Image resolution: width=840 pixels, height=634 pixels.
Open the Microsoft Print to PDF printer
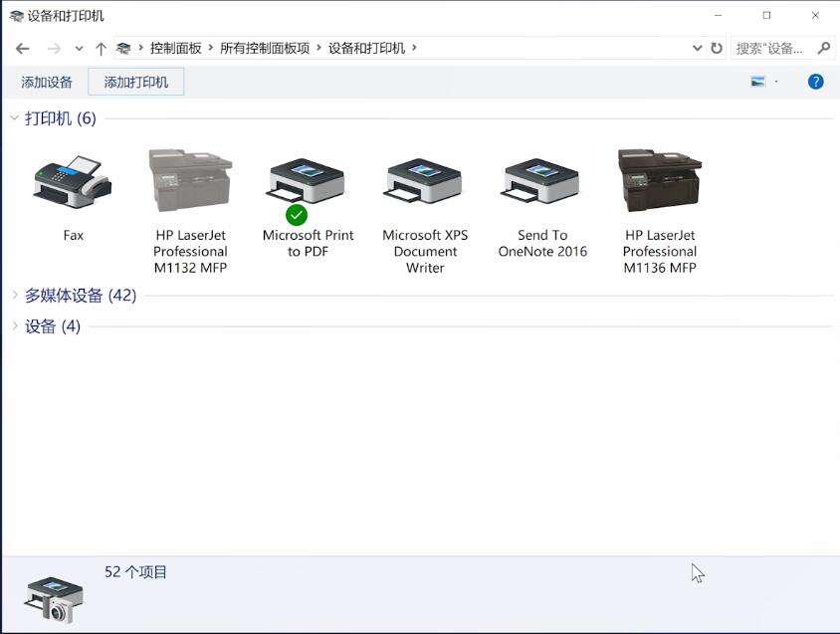[x=307, y=184]
